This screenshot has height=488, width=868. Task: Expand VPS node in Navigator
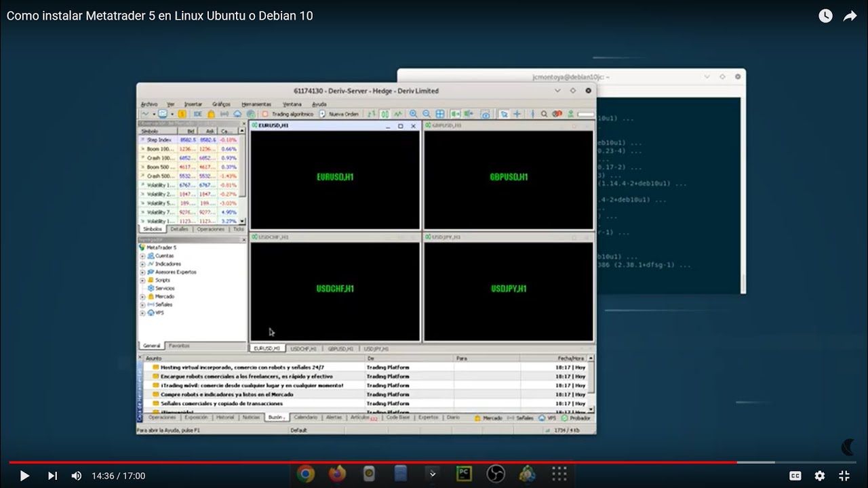click(x=142, y=313)
